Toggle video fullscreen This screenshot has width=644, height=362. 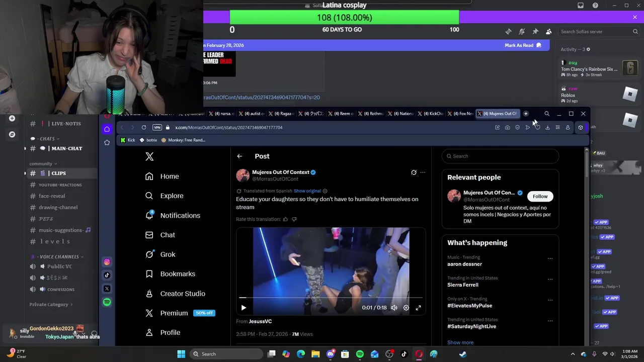pyautogui.click(x=418, y=308)
